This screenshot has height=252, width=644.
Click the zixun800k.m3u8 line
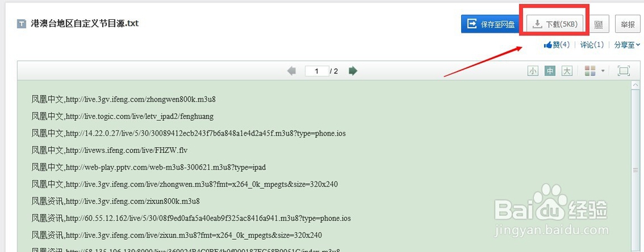115,201
